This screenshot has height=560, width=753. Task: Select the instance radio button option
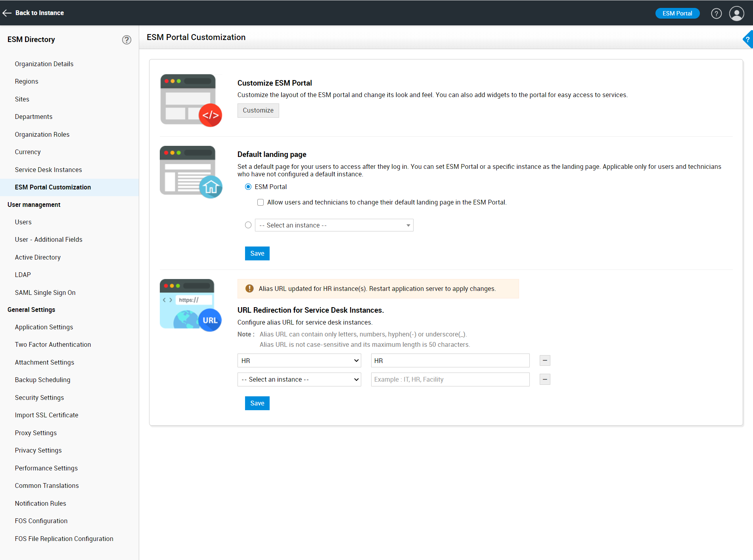248,225
